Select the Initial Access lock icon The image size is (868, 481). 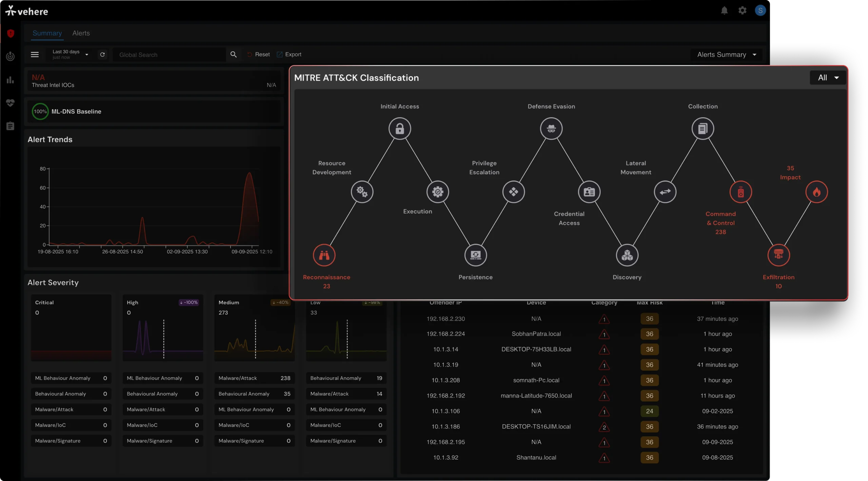tap(399, 128)
